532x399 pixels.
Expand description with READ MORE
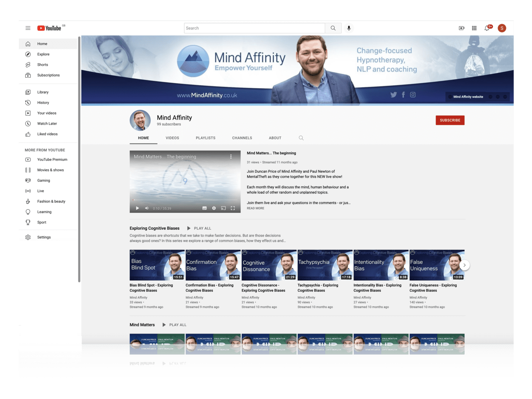tap(256, 208)
